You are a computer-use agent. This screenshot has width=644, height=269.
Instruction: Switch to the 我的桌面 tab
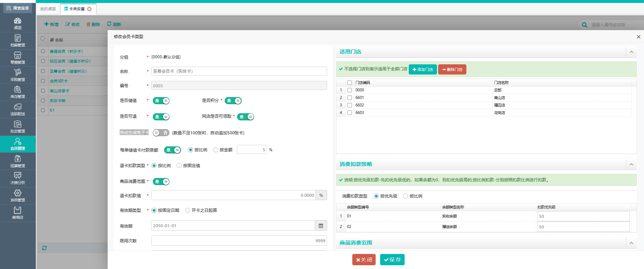click(48, 9)
